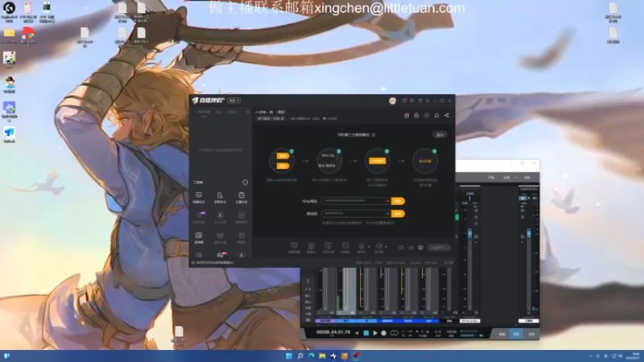The image size is (644, 362).
Task: Click the orange copy button next to stream code
Action: coord(398,214)
